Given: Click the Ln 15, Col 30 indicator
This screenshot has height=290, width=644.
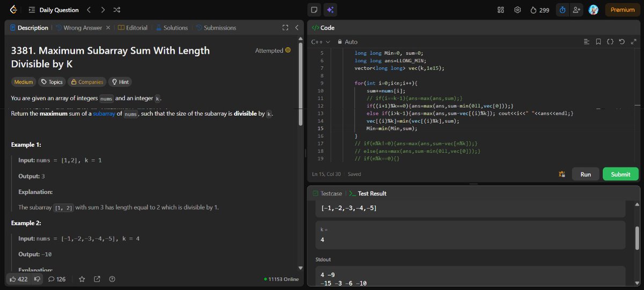Looking at the screenshot, I should point(327,174).
